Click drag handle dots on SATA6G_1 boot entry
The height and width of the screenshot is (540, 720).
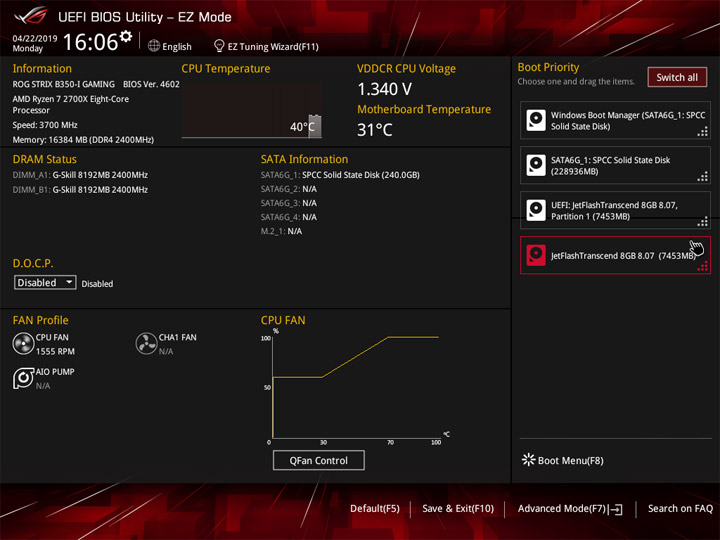(703, 177)
